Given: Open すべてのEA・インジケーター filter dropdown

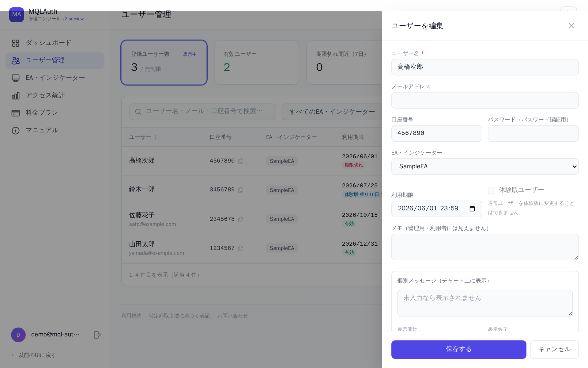Looking at the screenshot, I should [332, 112].
